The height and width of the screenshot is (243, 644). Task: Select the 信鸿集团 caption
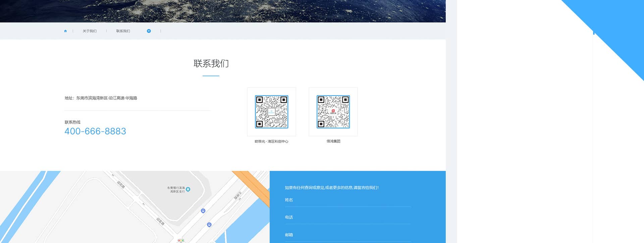(333, 141)
